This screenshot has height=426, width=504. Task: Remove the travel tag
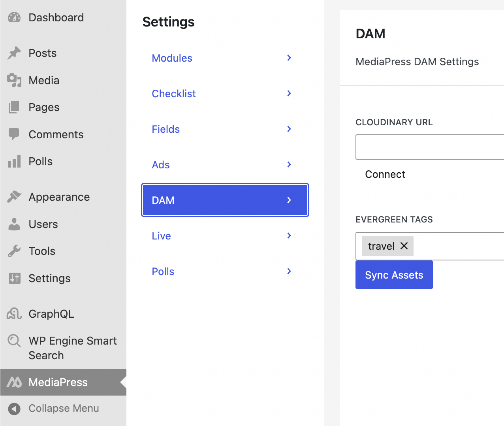[x=404, y=246]
